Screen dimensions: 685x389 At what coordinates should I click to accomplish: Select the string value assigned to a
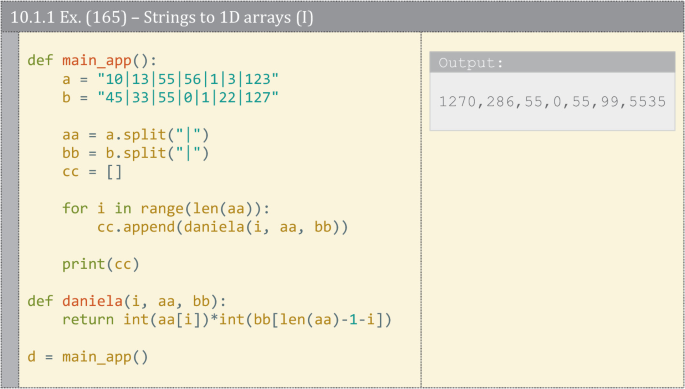[188, 79]
